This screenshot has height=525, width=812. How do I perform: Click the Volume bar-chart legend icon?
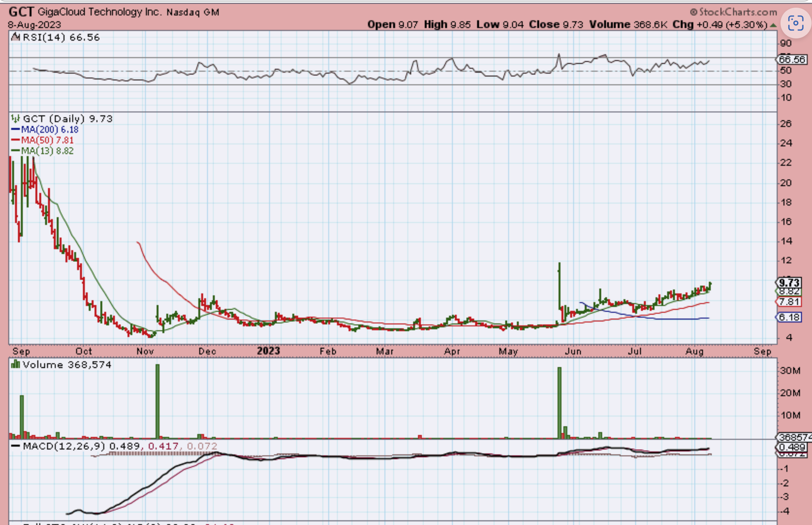15,365
